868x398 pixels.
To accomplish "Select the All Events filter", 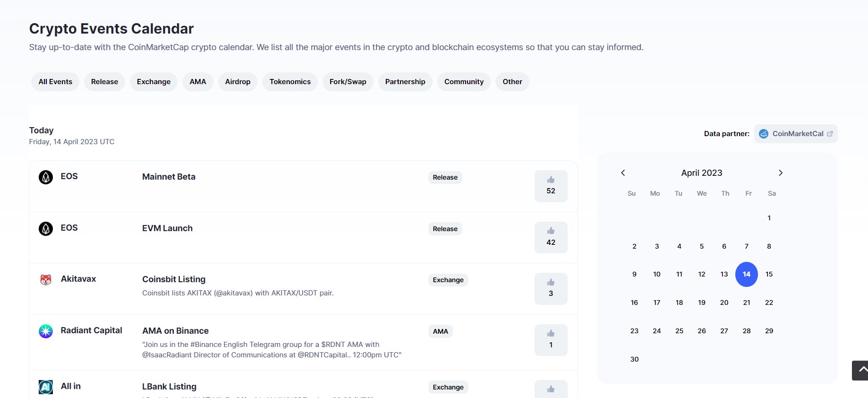I will 55,82.
